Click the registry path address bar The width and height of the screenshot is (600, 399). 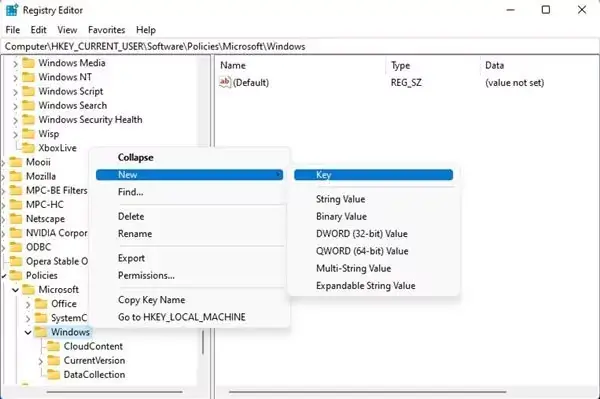(x=300, y=46)
